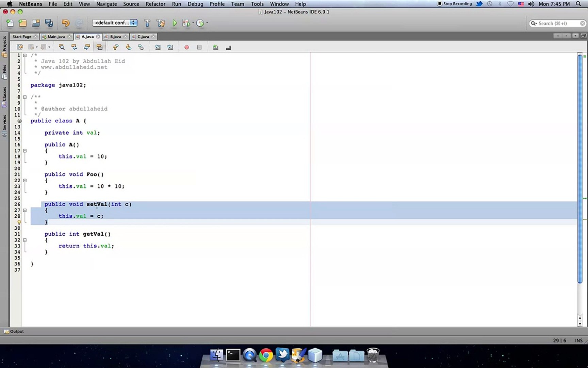588x368 pixels.
Task: Open the Source menu
Action: point(131,4)
